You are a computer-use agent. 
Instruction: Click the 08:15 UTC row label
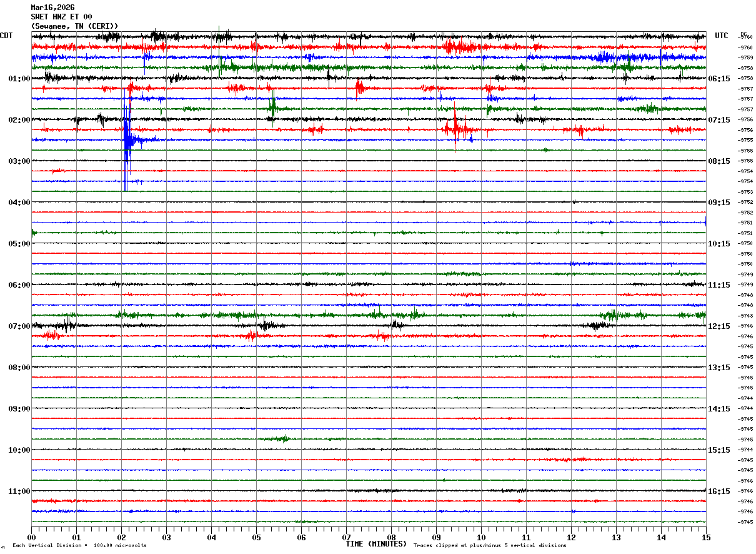tap(719, 161)
